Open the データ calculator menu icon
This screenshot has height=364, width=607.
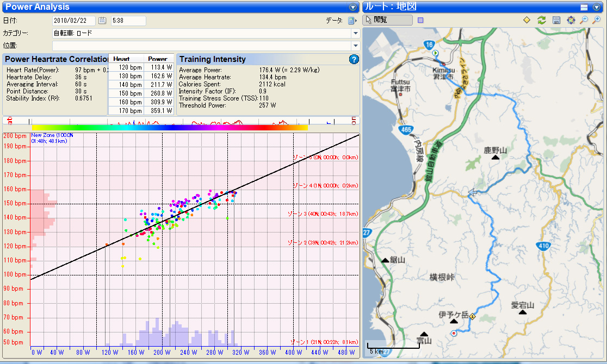[352, 21]
